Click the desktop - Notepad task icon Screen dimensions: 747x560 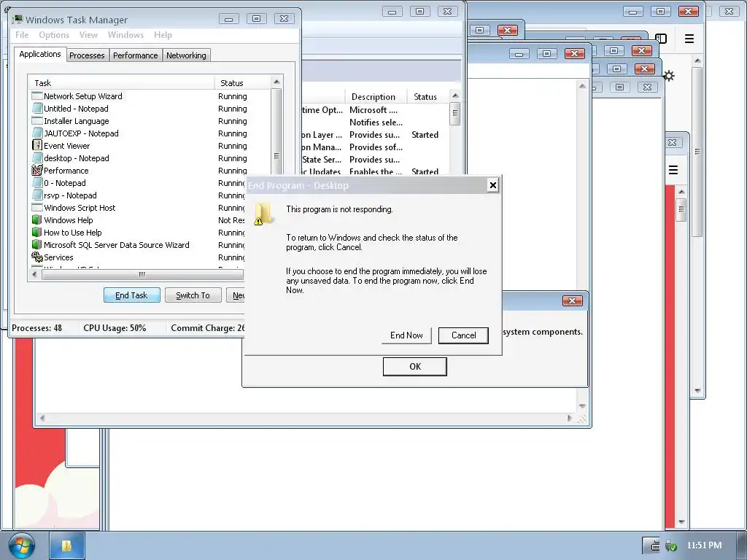coord(37,158)
